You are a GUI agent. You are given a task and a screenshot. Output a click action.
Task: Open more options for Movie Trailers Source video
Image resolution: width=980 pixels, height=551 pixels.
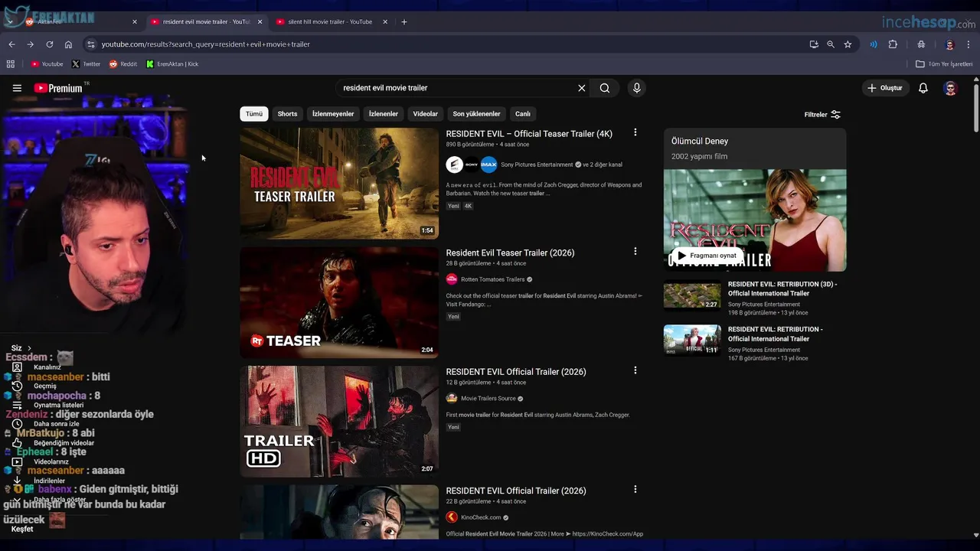[635, 371]
